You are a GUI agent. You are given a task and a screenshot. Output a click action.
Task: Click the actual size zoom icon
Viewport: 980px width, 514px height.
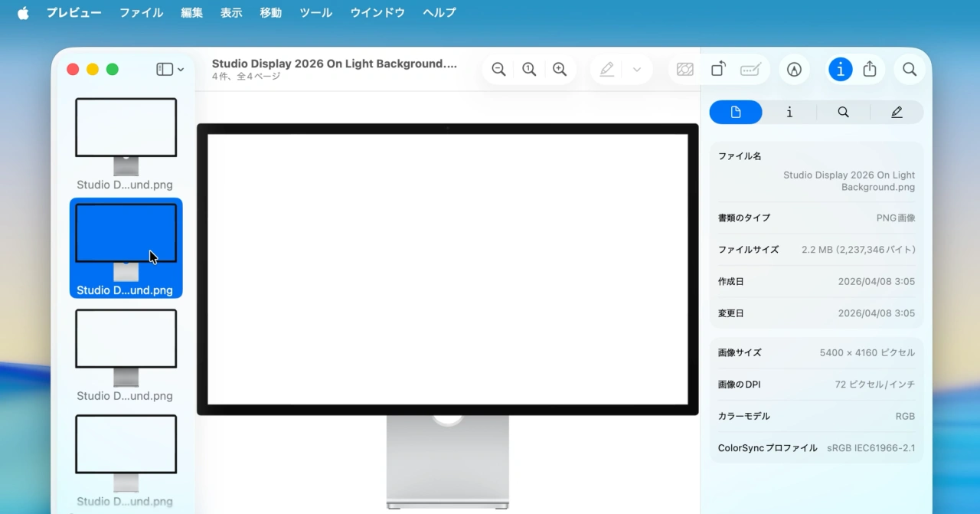[x=529, y=69]
